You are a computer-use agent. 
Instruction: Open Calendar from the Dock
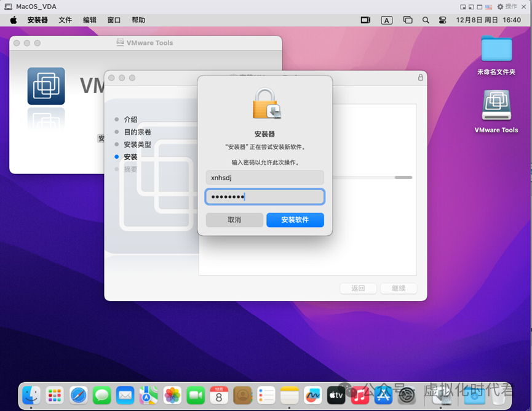219,395
